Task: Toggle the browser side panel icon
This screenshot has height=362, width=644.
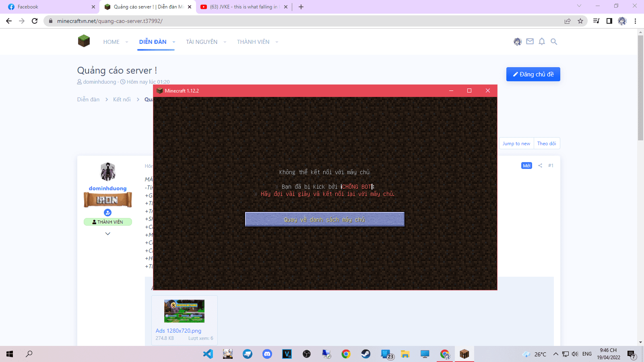Action: [x=609, y=21]
